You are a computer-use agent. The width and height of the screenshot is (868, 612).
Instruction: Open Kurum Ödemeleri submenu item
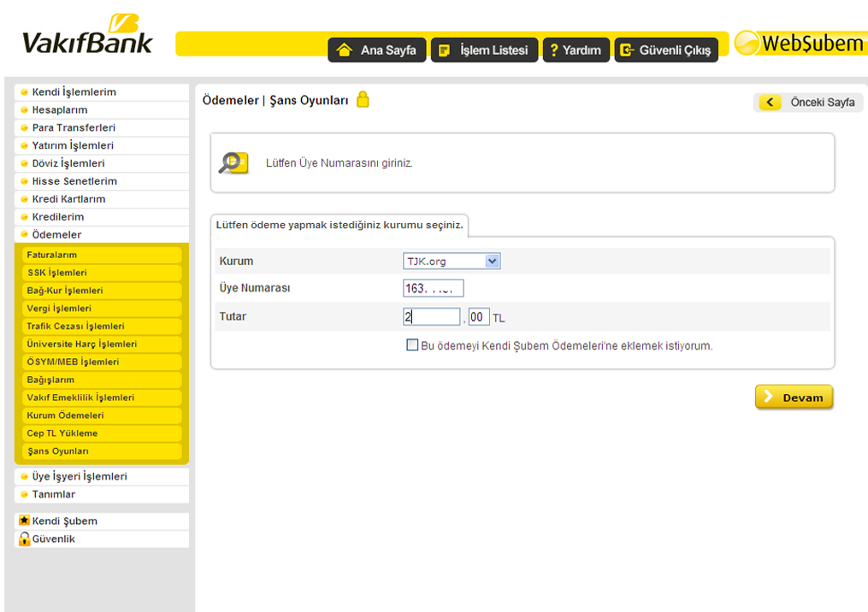(102, 415)
